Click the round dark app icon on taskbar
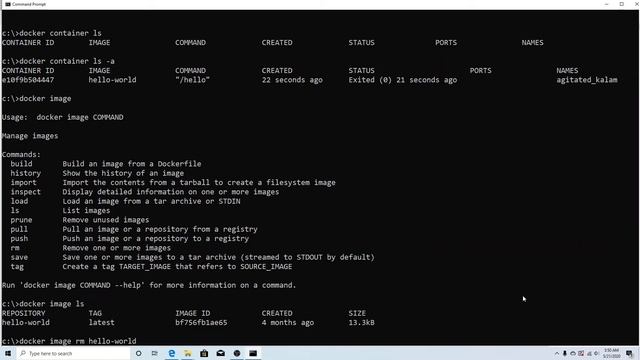The height and width of the screenshot is (360, 640). click(237, 353)
